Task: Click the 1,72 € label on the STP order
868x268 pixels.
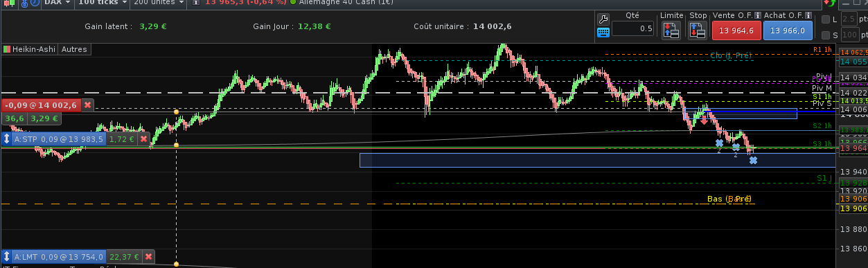Action: [121, 139]
